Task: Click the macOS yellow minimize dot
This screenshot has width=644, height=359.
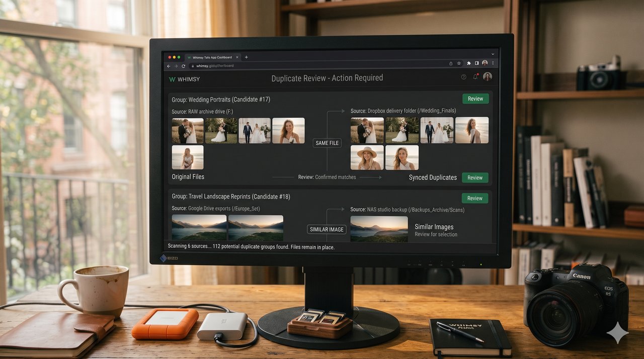Action: pos(175,57)
